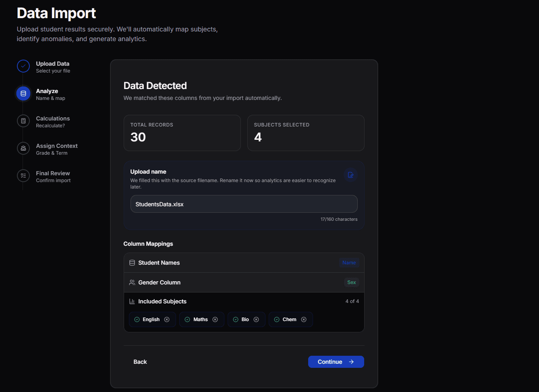This screenshot has width=539, height=392.
Task: Click the Continue button
Action: 336,362
